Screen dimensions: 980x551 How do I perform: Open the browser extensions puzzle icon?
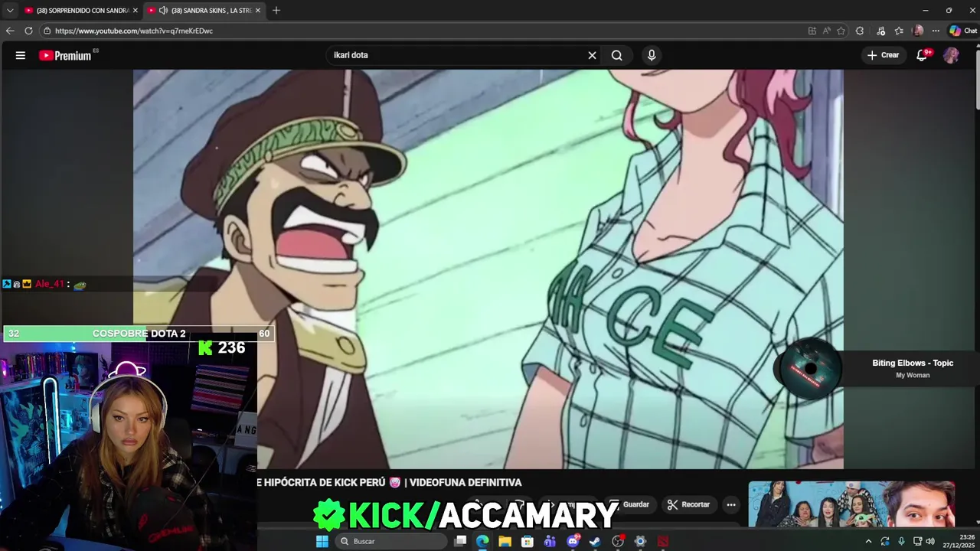point(860,31)
